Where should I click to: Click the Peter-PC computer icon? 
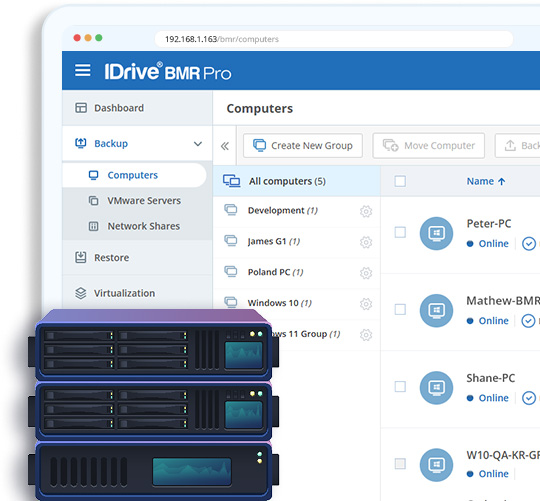click(436, 233)
